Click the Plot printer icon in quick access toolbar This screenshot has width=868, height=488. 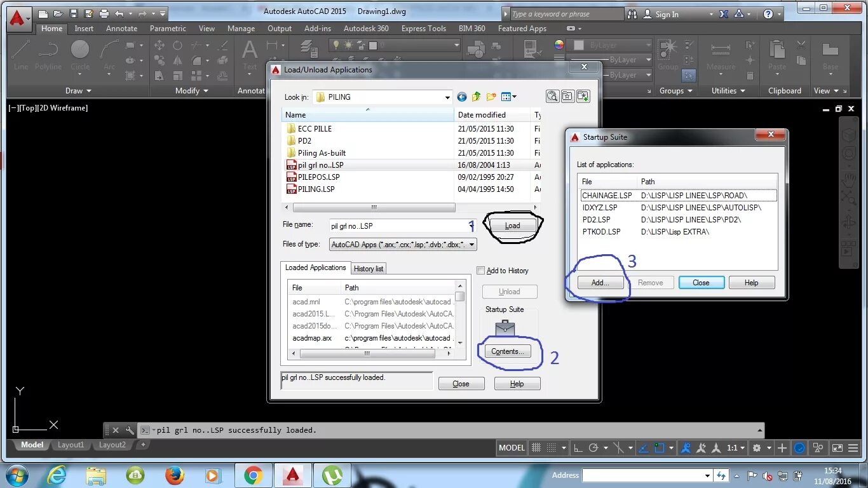pyautogui.click(x=104, y=13)
